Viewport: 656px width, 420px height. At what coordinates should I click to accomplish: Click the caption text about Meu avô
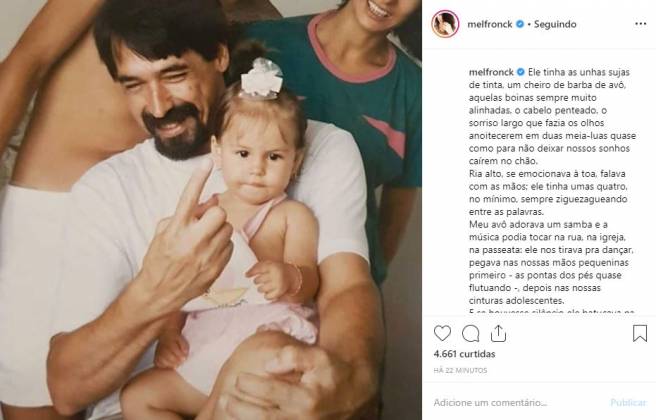[x=551, y=262]
